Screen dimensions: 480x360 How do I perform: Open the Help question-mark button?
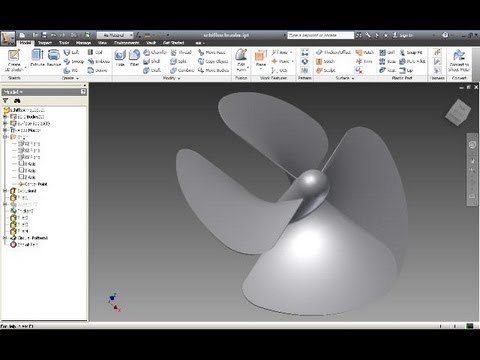coord(445,35)
